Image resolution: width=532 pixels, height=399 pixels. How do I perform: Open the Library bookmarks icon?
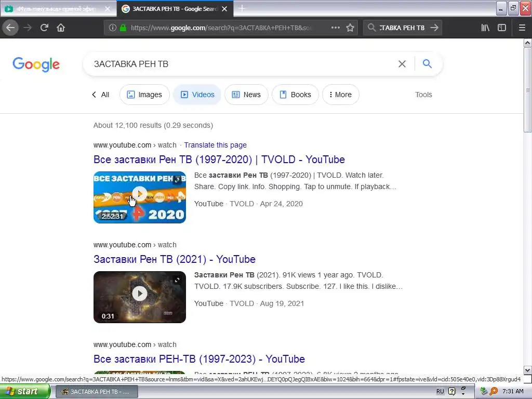coord(485,28)
